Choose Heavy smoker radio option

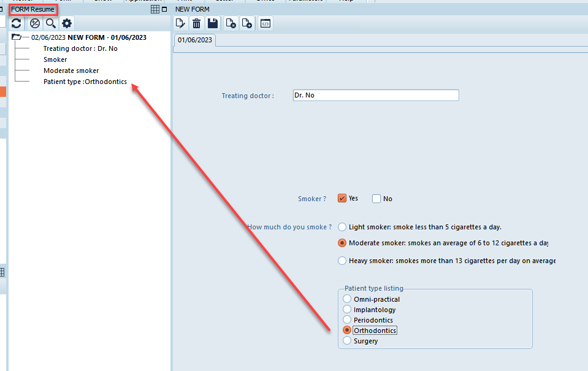tap(342, 261)
